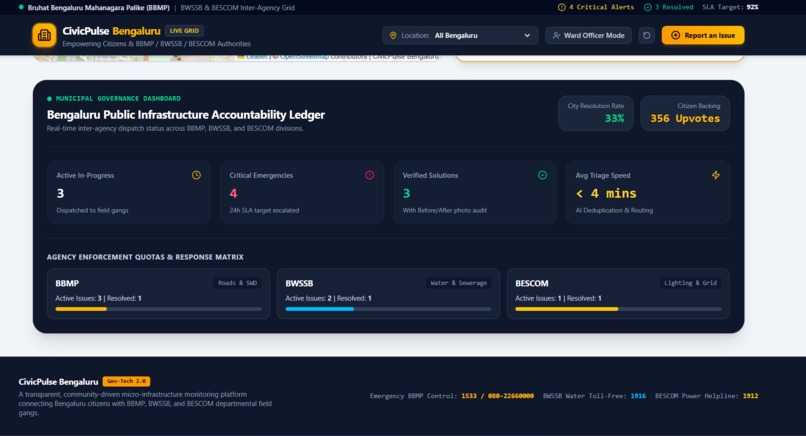This screenshot has width=806, height=436.
Task: Open the OpenStreetMap contributors link
Action: (x=304, y=57)
